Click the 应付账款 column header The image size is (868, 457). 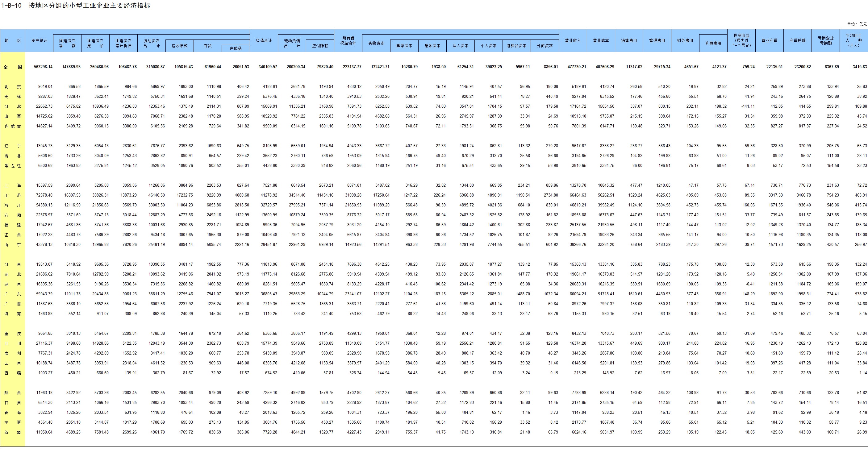pos(320,46)
